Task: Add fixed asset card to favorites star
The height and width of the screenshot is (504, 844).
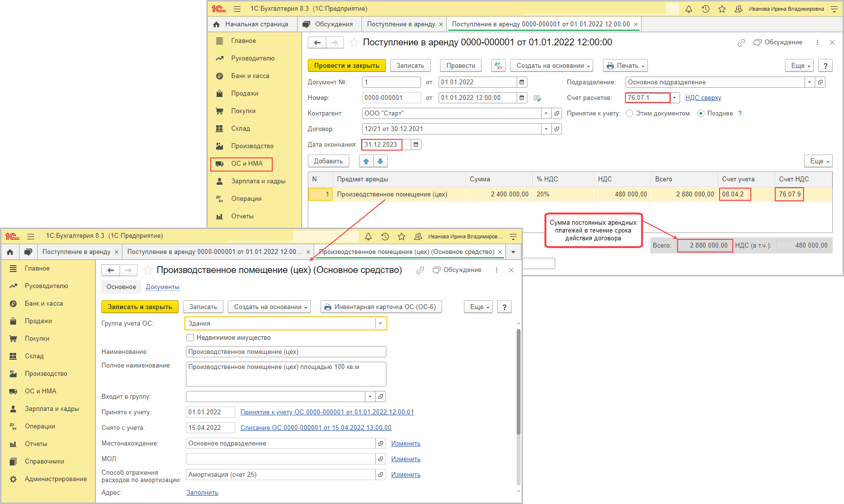Action: (x=148, y=270)
